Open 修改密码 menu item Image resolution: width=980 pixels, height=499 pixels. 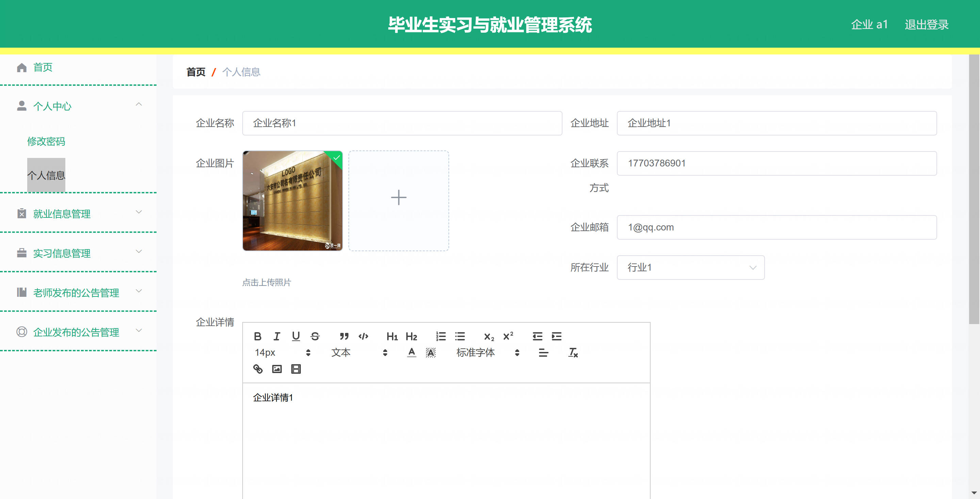[46, 141]
